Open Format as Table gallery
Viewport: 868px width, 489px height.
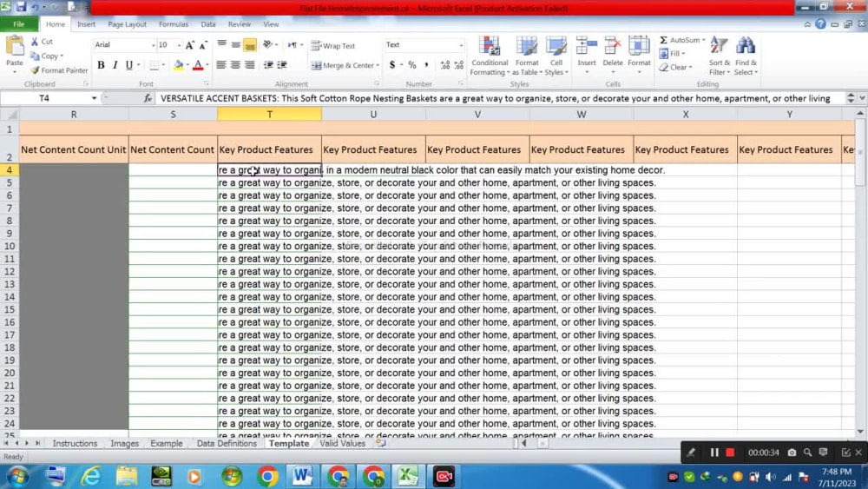pyautogui.click(x=527, y=56)
